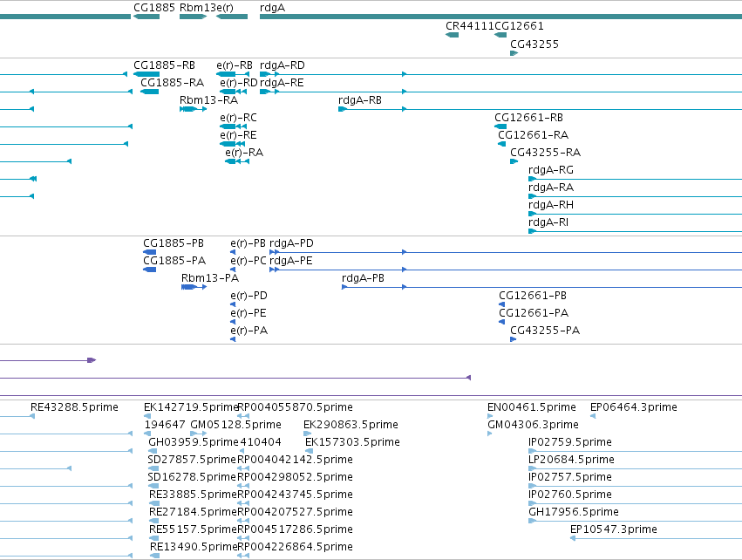
Task: Select the RE43288.5prime EST label
Action: point(74,407)
